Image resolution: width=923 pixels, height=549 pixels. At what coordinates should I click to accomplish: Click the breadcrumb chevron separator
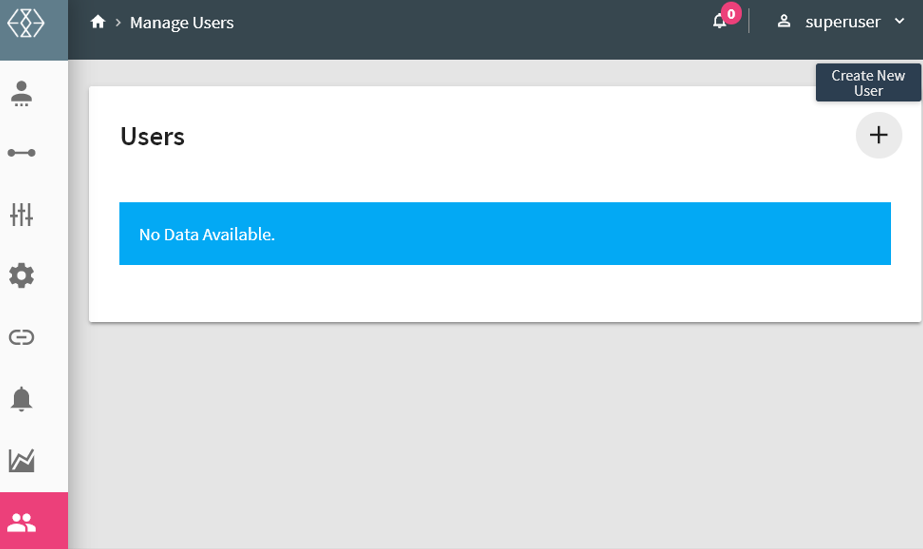[x=118, y=22]
